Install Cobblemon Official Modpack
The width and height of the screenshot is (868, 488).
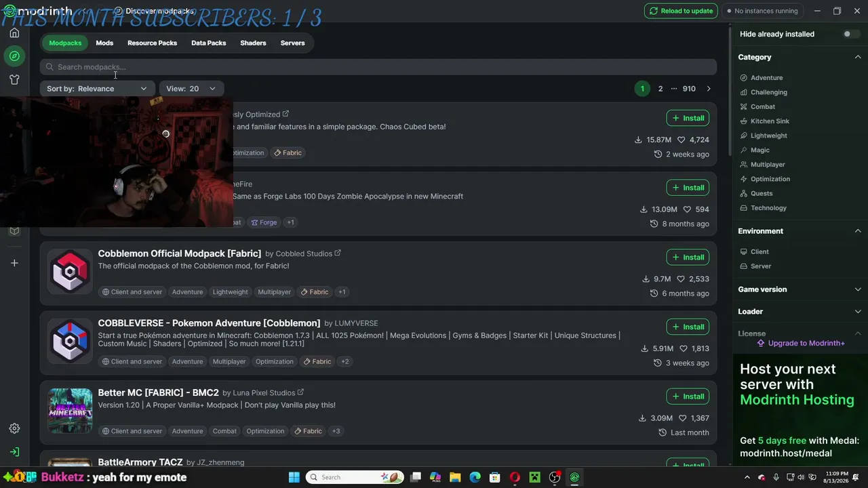pyautogui.click(x=688, y=258)
